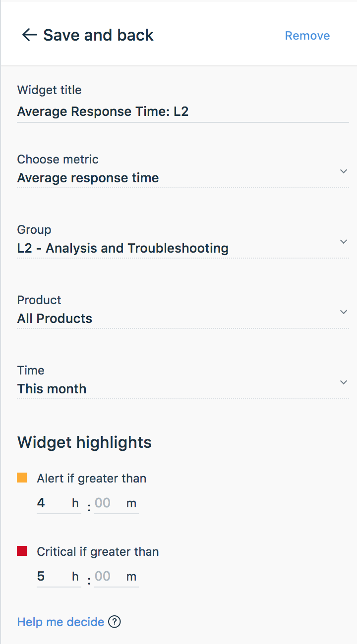Screen dimensions: 357x644
Task: Click the red critical color swatch
Action: pos(22,551)
